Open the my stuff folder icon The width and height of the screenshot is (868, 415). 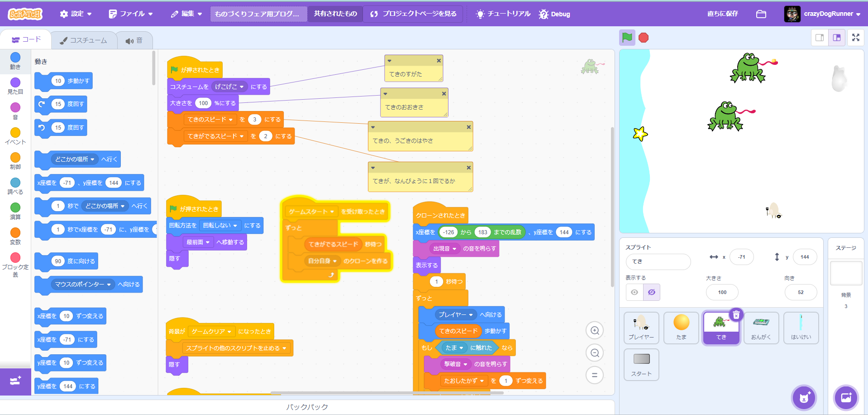pyautogui.click(x=761, y=14)
